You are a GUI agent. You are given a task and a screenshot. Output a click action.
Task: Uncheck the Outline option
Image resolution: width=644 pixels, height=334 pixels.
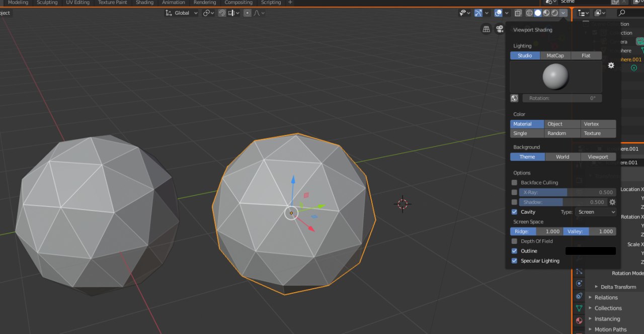(x=514, y=251)
